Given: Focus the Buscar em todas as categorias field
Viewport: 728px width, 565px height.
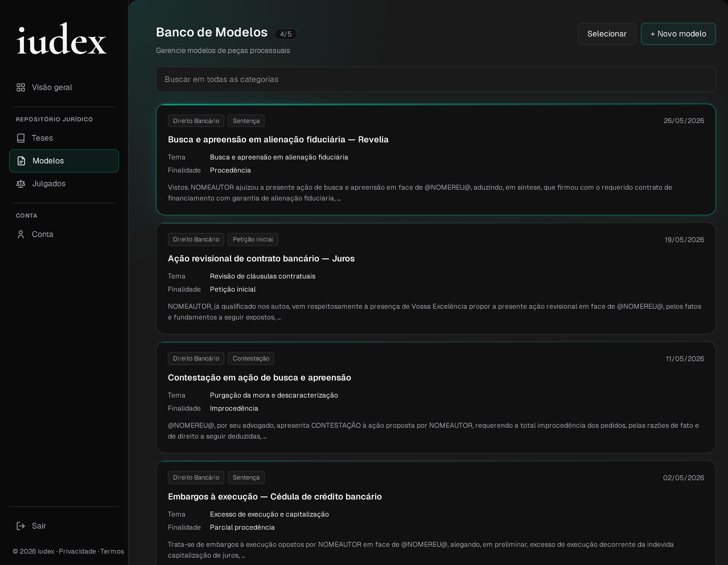Looking at the screenshot, I should tap(436, 79).
